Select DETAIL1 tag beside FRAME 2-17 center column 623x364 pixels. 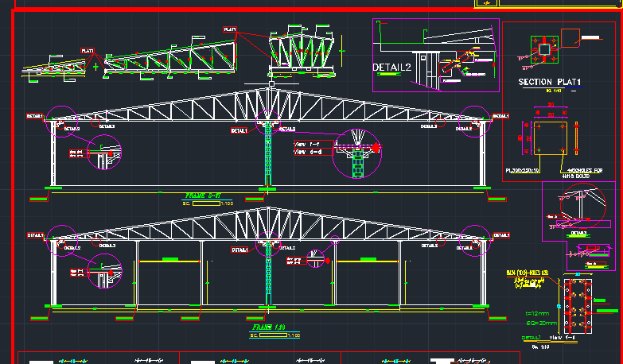click(x=239, y=130)
